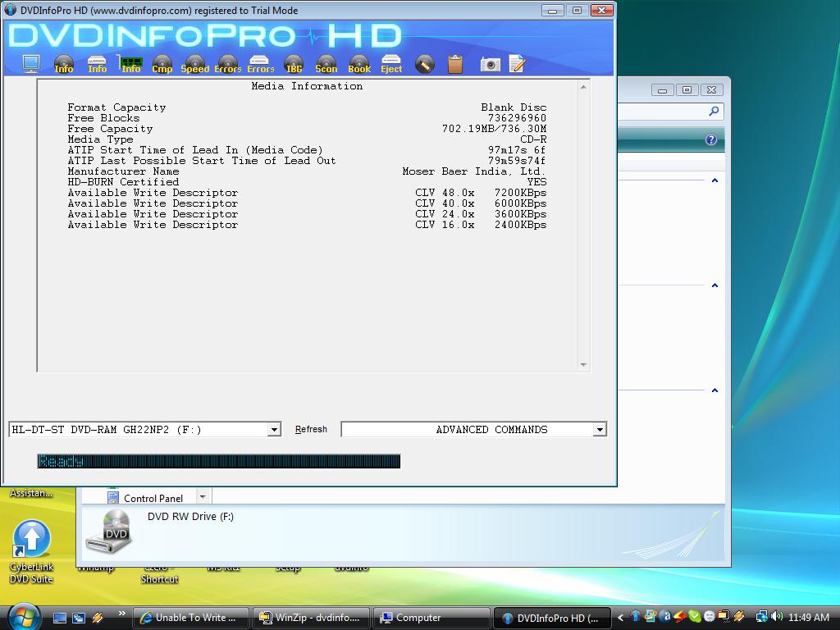Open Help in the Computer window

point(711,139)
